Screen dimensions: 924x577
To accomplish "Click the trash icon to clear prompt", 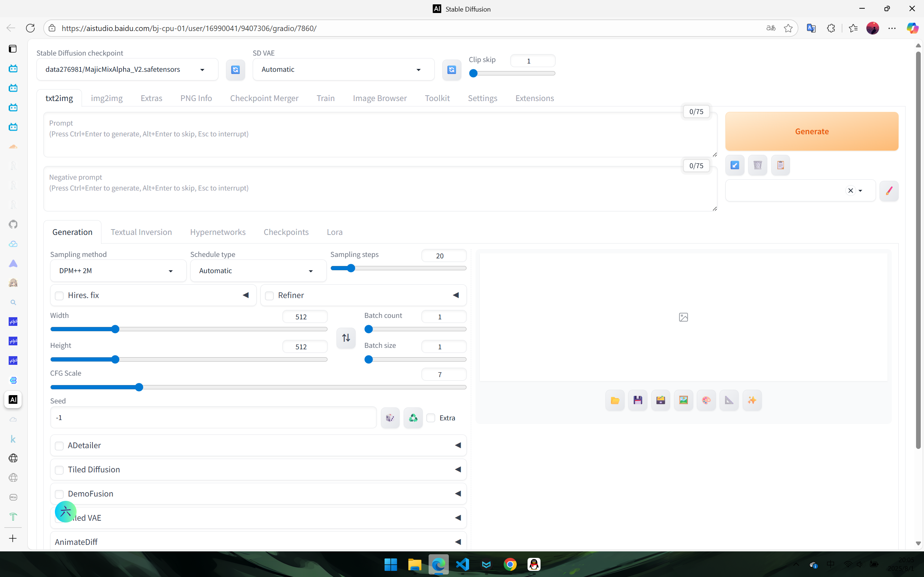I will pos(758,165).
